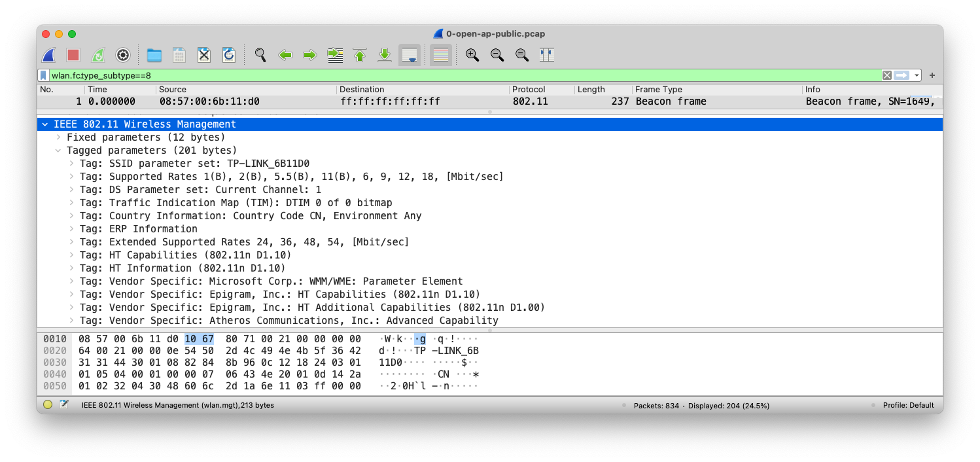Expand the Fixed parameters (12 bytes) node
The width and height of the screenshot is (980, 462).
[59, 137]
